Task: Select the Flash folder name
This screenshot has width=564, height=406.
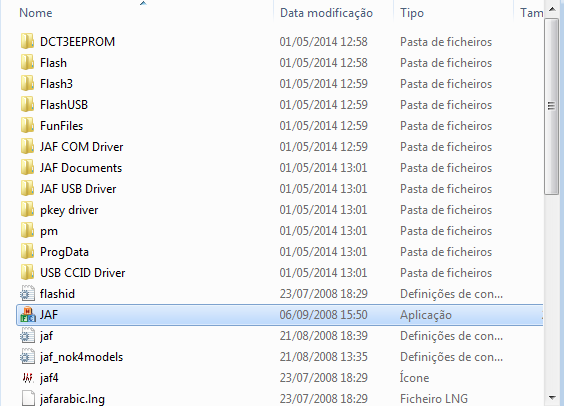Action: [53, 63]
